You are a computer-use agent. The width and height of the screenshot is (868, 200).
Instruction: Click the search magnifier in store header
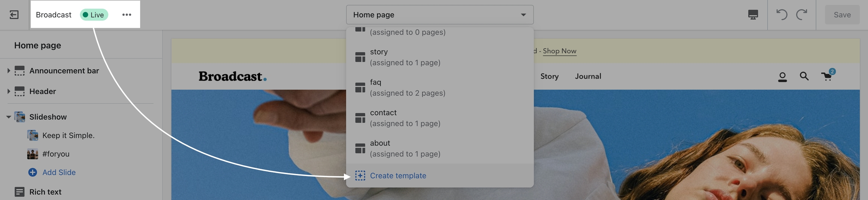click(x=804, y=76)
